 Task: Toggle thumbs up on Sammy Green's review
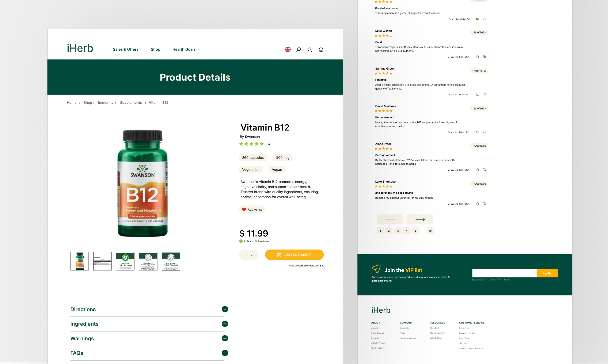click(x=477, y=94)
